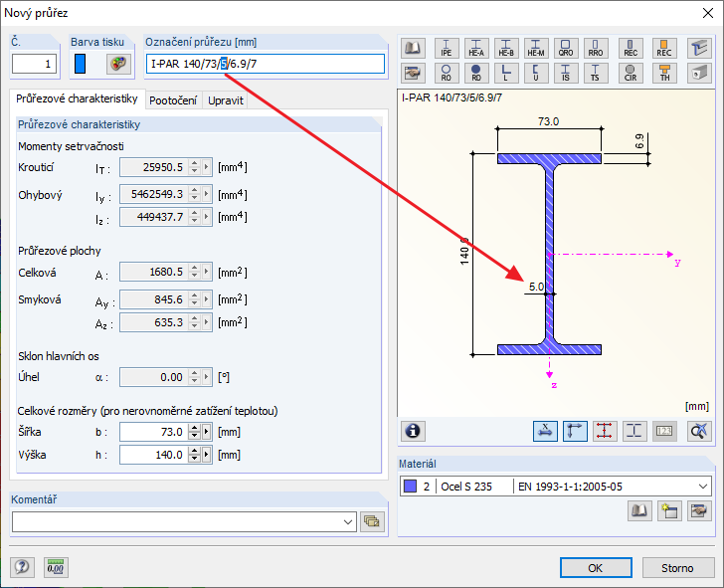Toggle the plain I-section outline view button

634,431
